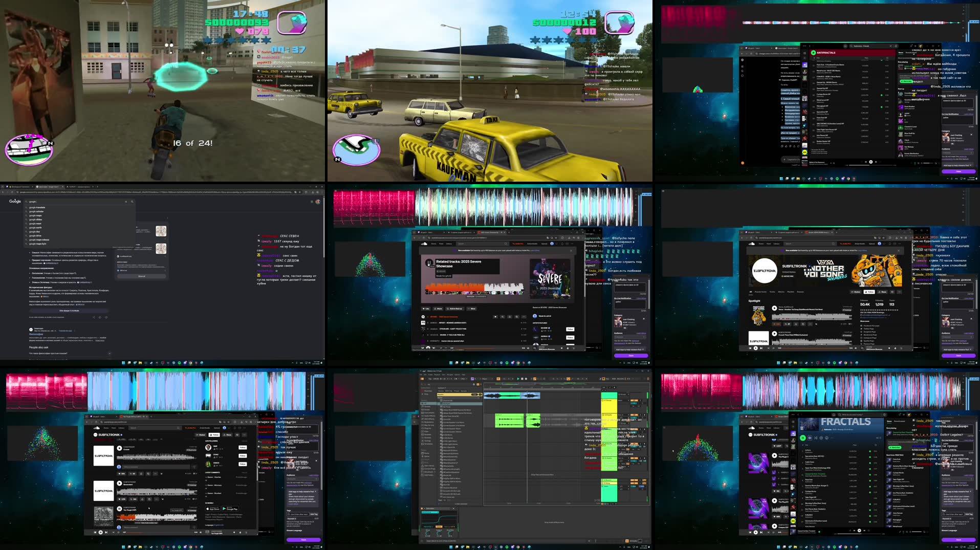The width and height of the screenshot is (980, 550).
Task: Click Share under the Severe Showcase waveform
Action: (438, 309)
